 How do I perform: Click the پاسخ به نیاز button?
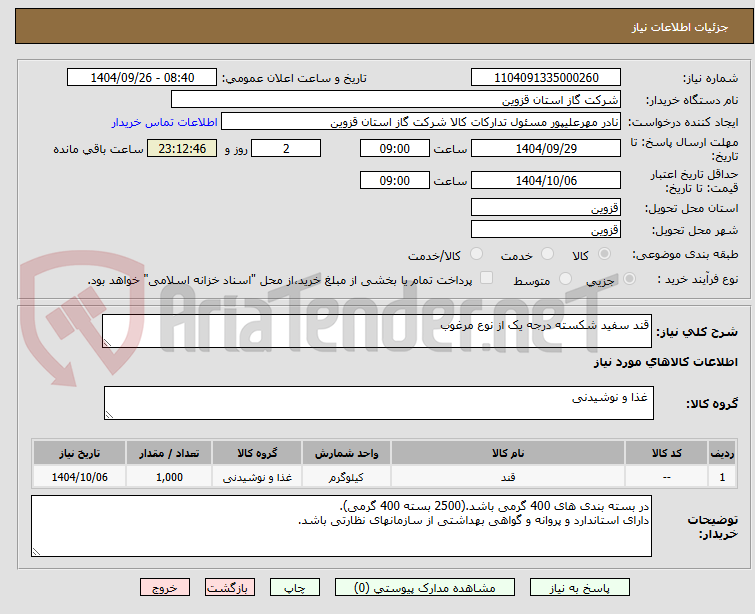click(x=580, y=588)
